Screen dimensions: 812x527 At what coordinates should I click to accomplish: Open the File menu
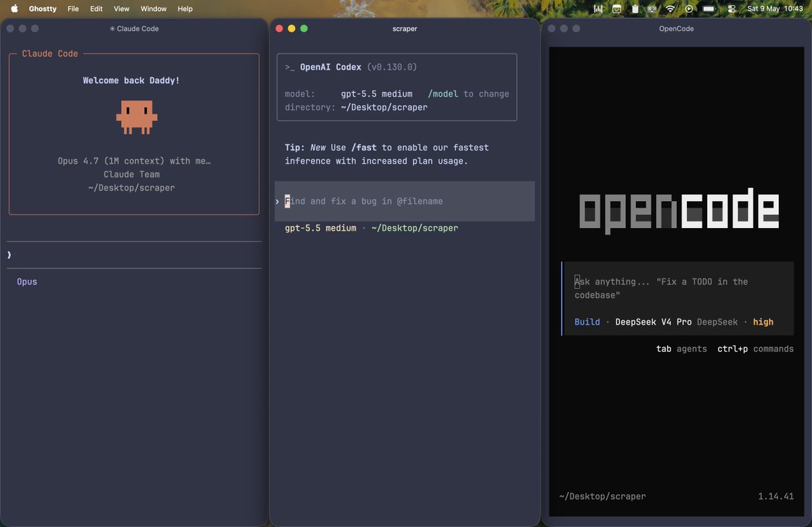73,9
